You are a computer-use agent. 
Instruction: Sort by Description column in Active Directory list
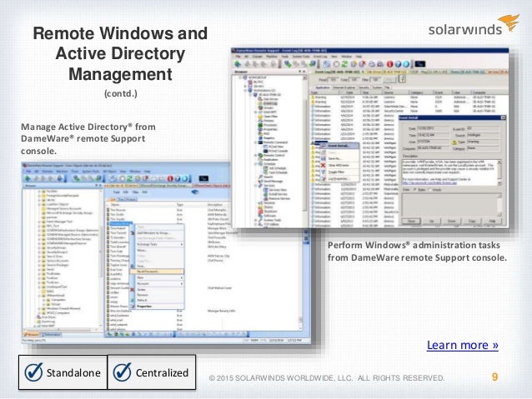215,205
